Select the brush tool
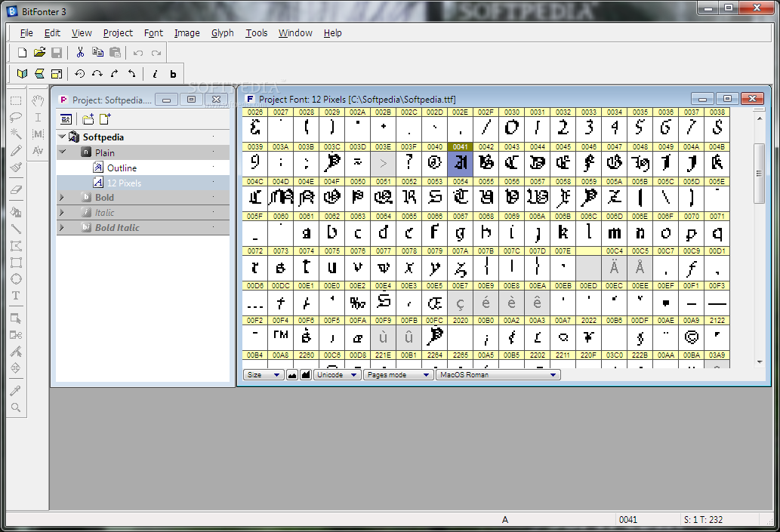The width and height of the screenshot is (780, 532). click(16, 167)
